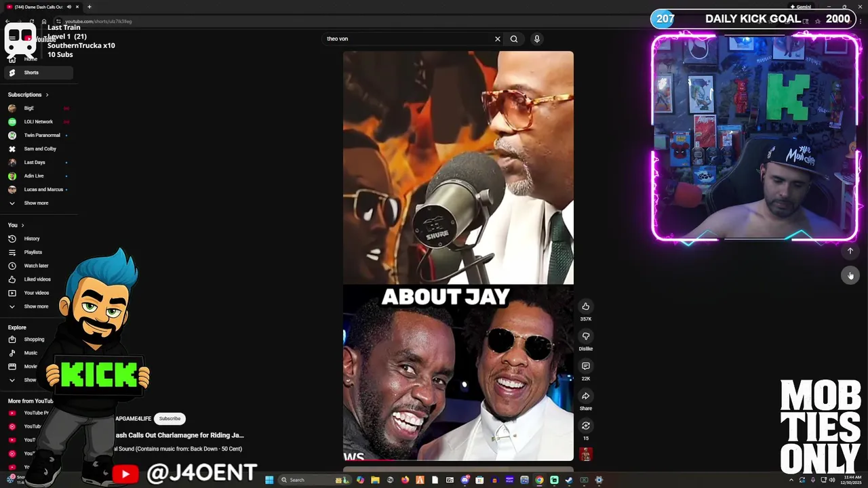Open the Windows Start menu

pos(269,480)
